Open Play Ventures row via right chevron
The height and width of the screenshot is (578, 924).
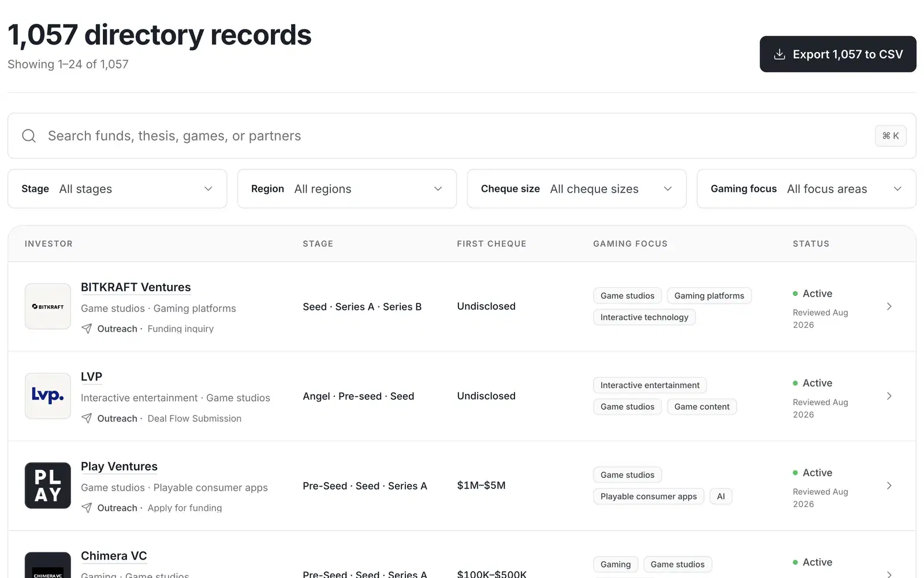click(x=889, y=486)
